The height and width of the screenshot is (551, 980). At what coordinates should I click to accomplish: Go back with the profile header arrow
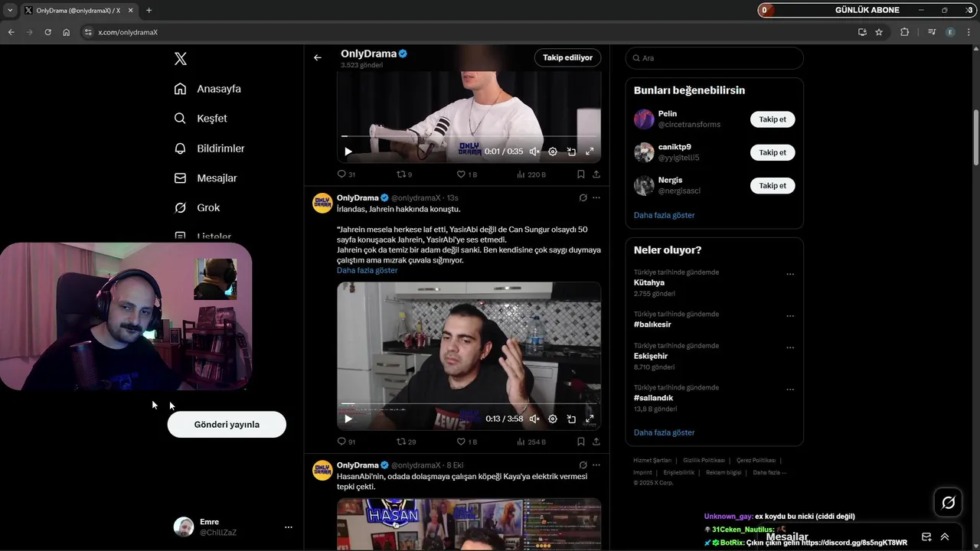click(318, 57)
